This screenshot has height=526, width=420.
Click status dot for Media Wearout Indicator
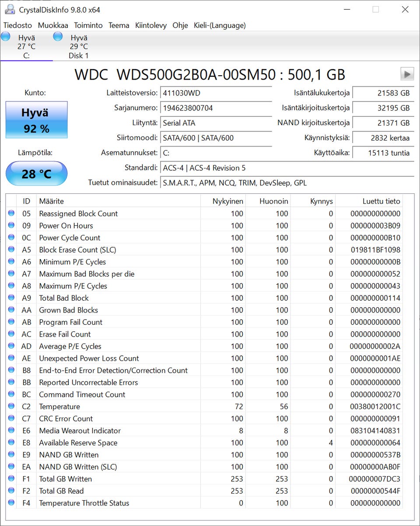11,430
